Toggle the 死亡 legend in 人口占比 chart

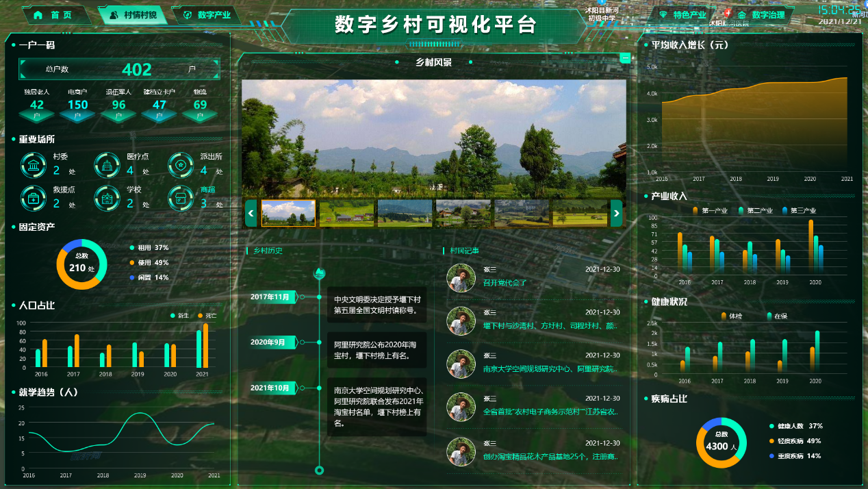coord(207,316)
